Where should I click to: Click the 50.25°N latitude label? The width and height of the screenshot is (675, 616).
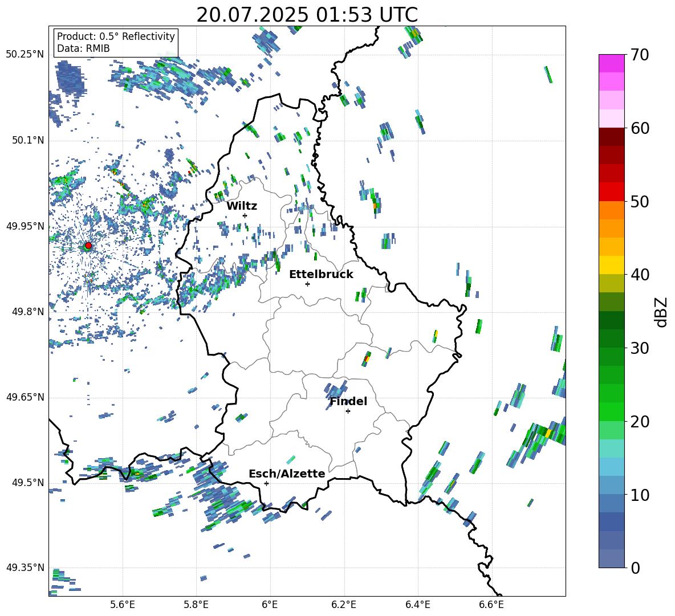[x=25, y=55]
